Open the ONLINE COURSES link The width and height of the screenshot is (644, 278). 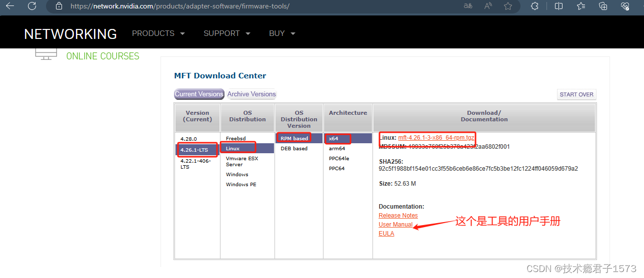103,56
